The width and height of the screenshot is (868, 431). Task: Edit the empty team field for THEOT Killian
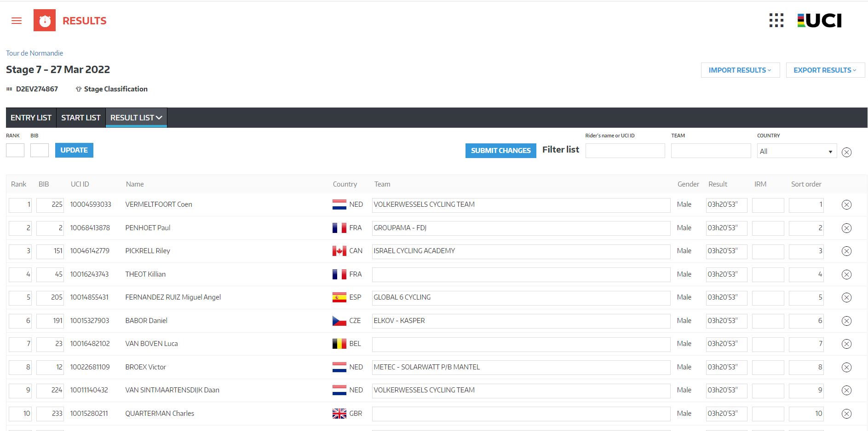pos(521,275)
